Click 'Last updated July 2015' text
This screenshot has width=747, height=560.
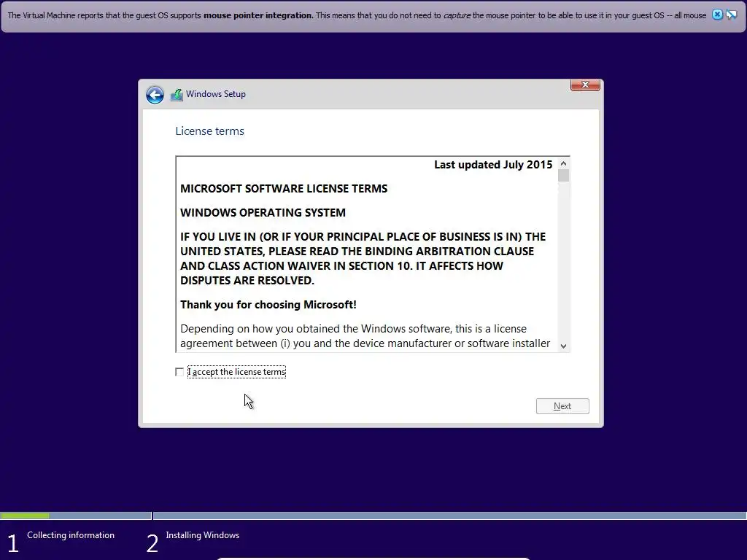tap(493, 165)
